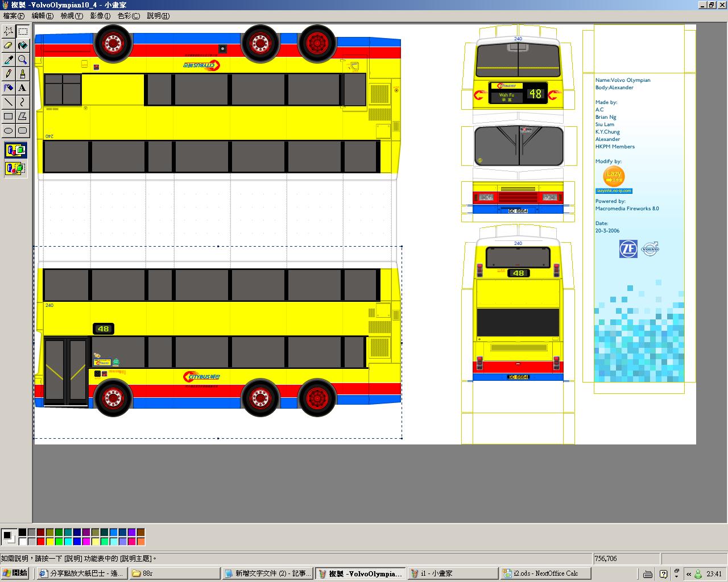The height and width of the screenshot is (582, 728).
Task: Pick the bright yellow palette color
Action: [49, 541]
